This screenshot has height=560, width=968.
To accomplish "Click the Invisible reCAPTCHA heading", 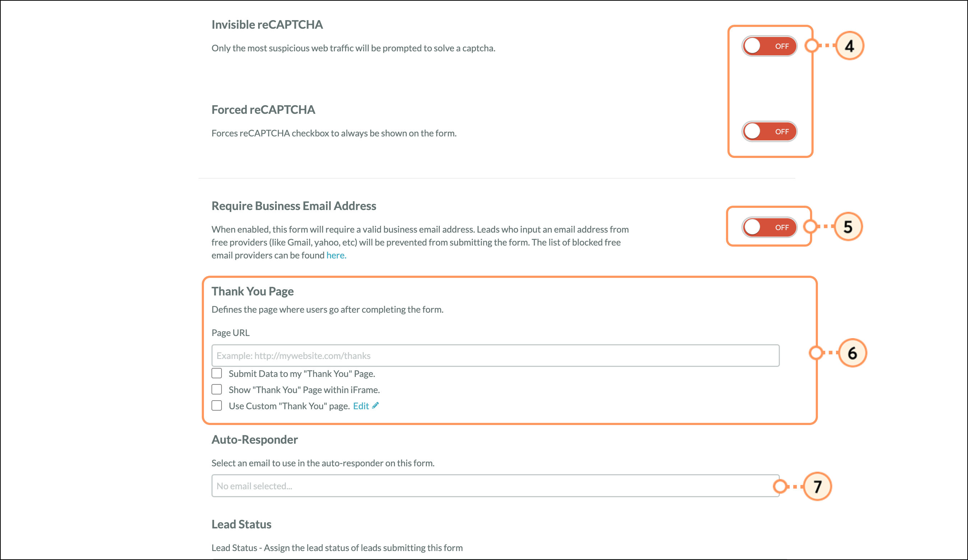I will (267, 25).
